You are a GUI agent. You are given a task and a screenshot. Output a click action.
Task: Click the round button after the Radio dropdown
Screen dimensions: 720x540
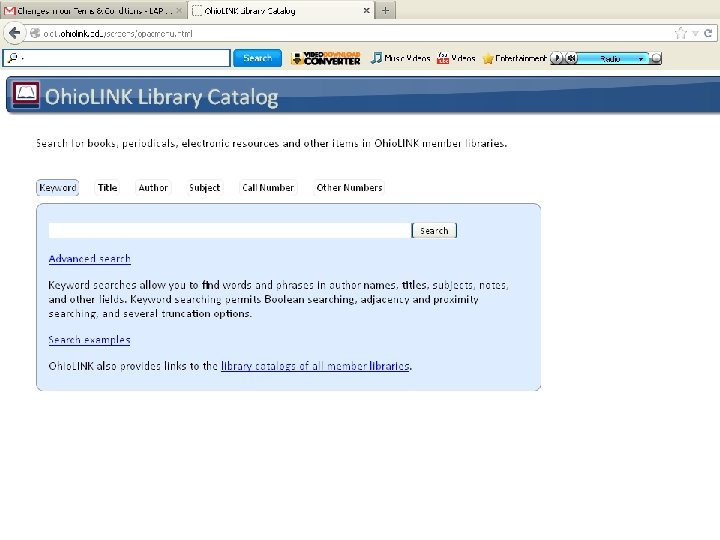[656, 58]
